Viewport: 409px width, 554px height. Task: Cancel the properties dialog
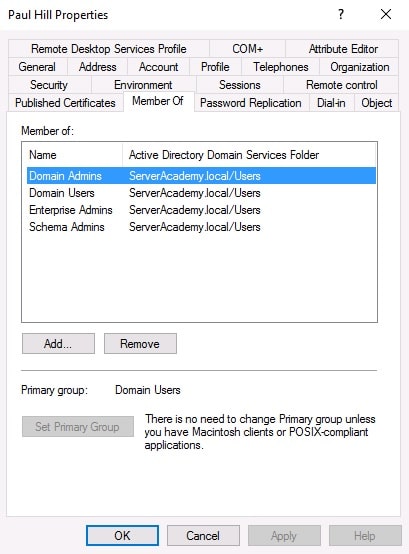[203, 536]
